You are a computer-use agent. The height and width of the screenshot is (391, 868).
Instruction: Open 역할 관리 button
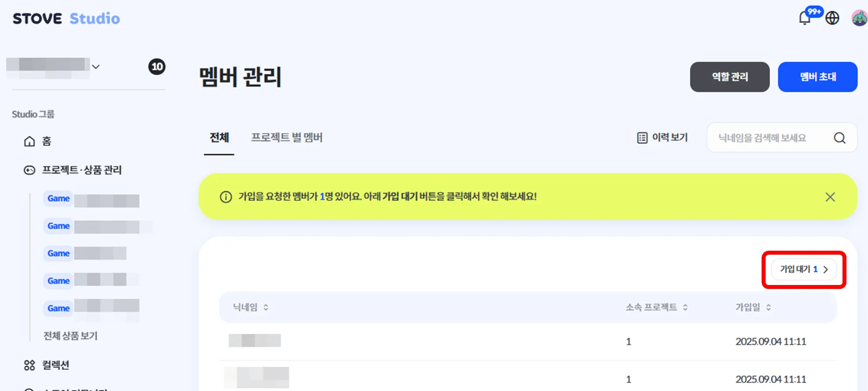(x=730, y=77)
